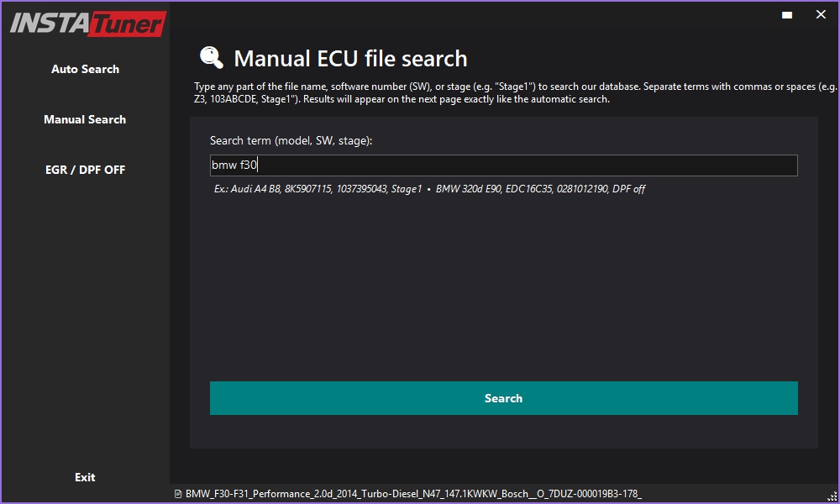Click the close X icon
Viewport: 840px width, 504px height.
[x=819, y=14]
